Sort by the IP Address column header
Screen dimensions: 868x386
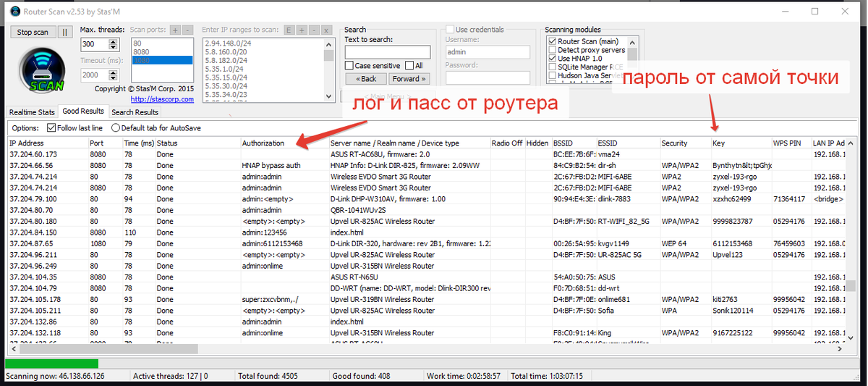(47, 143)
